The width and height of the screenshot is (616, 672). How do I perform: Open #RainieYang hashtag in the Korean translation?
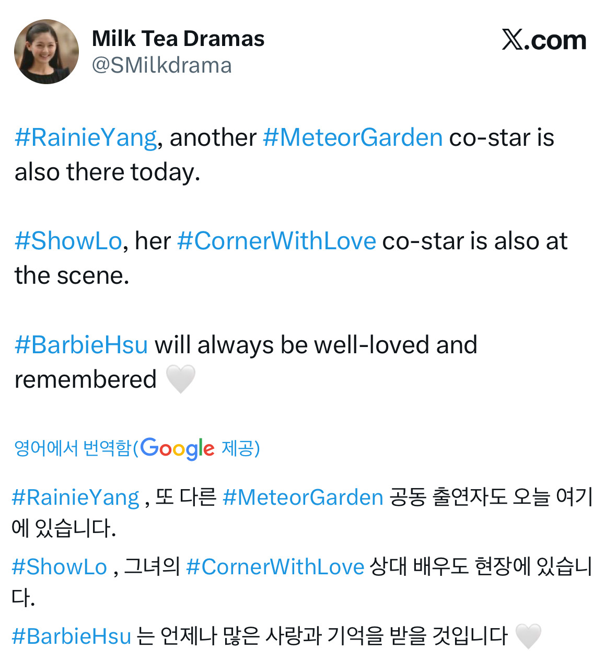click(x=76, y=497)
